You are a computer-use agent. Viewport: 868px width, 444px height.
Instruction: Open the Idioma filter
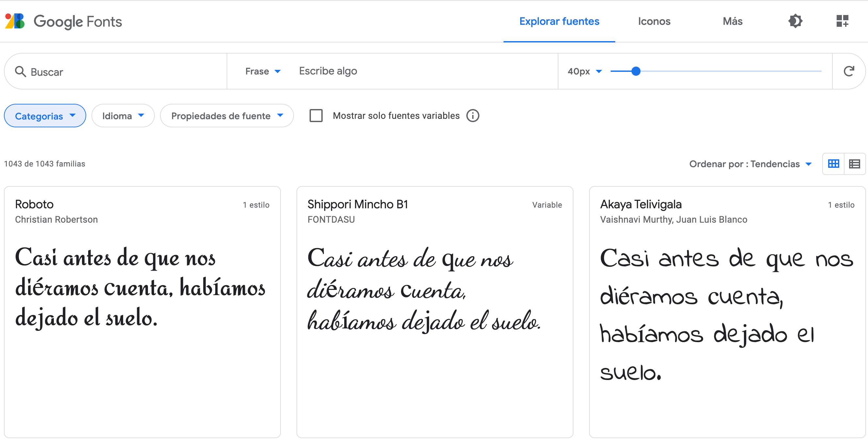pyautogui.click(x=123, y=116)
